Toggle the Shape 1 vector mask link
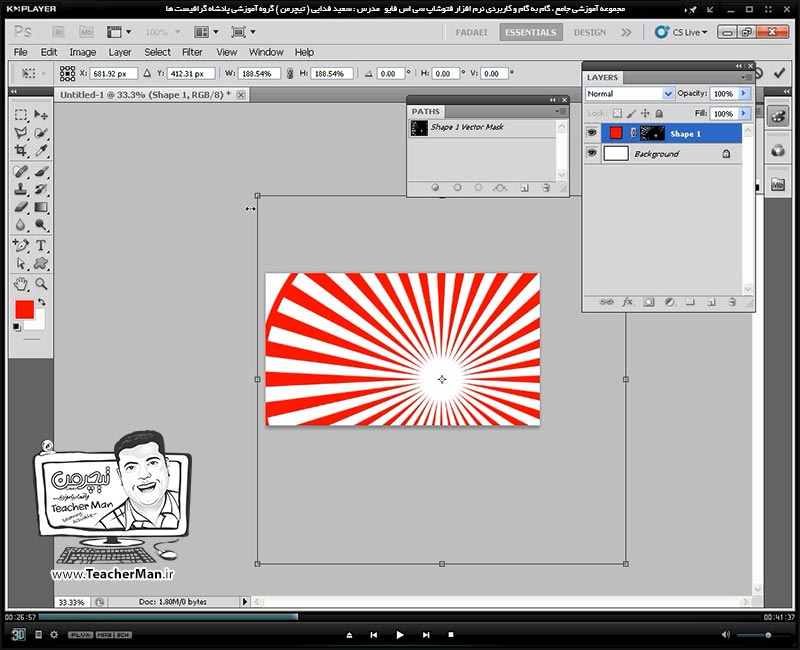Viewport: 800px width, 650px height. [633, 133]
